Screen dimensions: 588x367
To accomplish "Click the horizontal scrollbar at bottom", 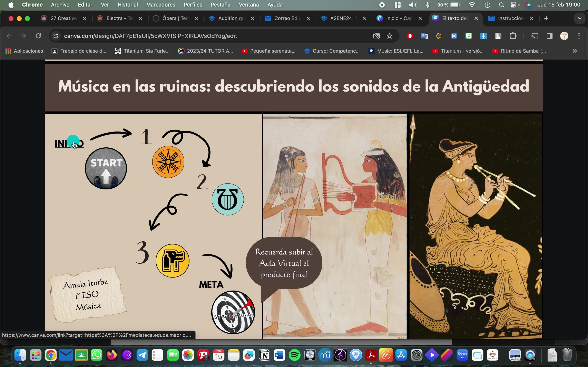I will [x=281, y=342].
